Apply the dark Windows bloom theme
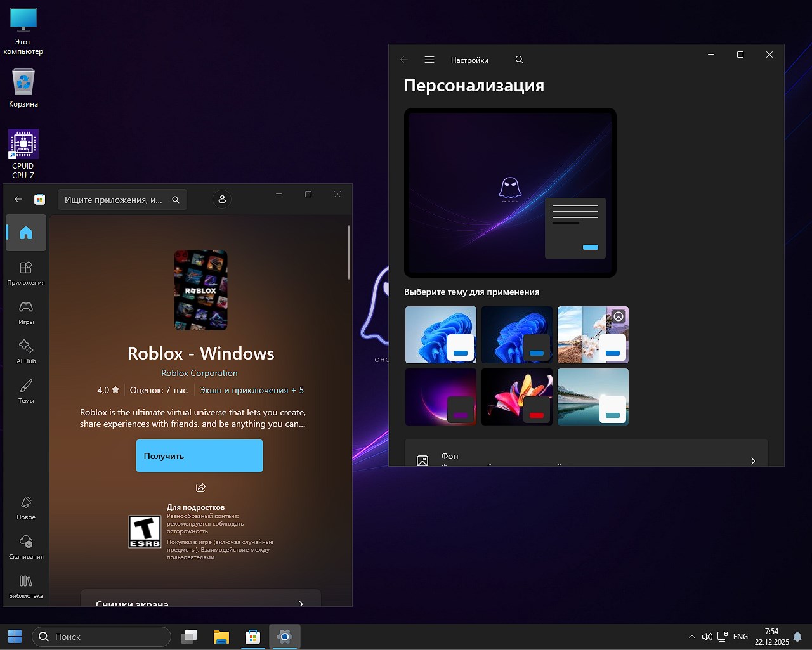The image size is (812, 650). click(517, 335)
